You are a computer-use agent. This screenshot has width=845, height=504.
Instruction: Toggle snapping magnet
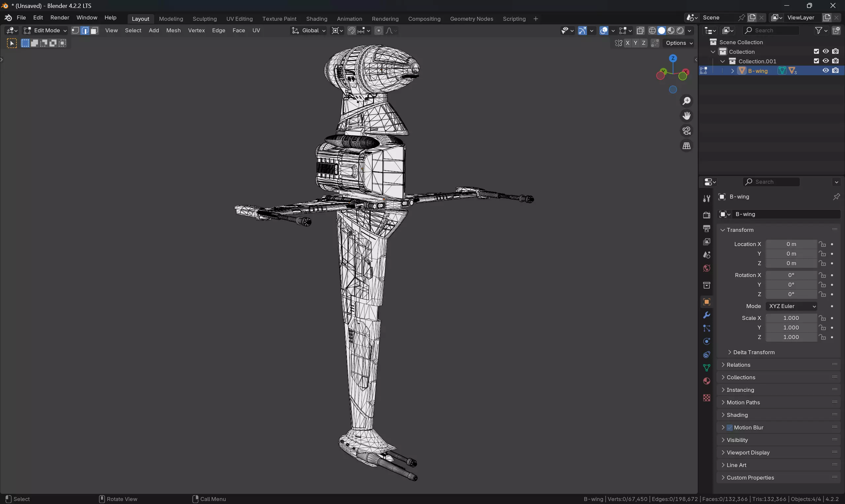click(352, 31)
